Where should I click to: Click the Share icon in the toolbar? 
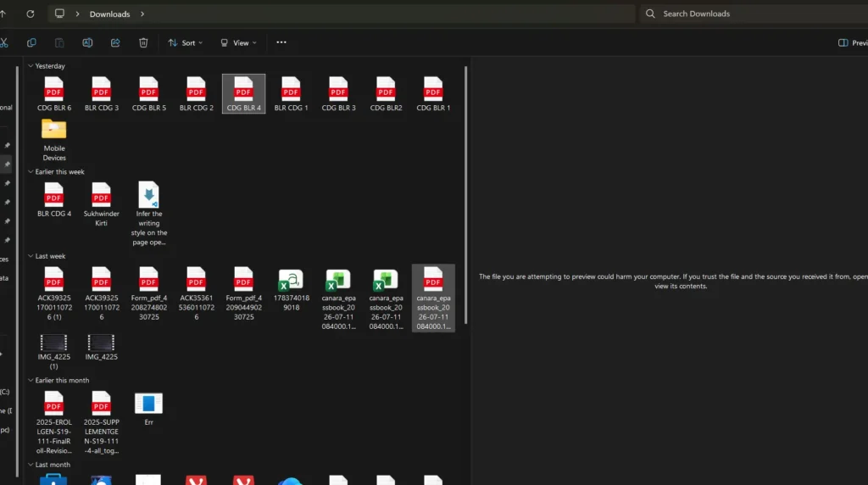click(x=115, y=42)
